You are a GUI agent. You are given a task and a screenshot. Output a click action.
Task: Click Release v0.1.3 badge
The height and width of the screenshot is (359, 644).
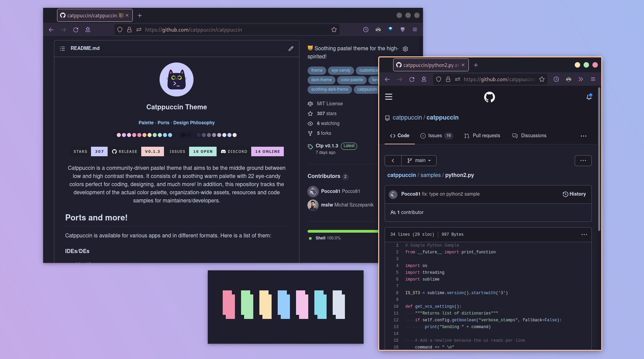click(137, 151)
